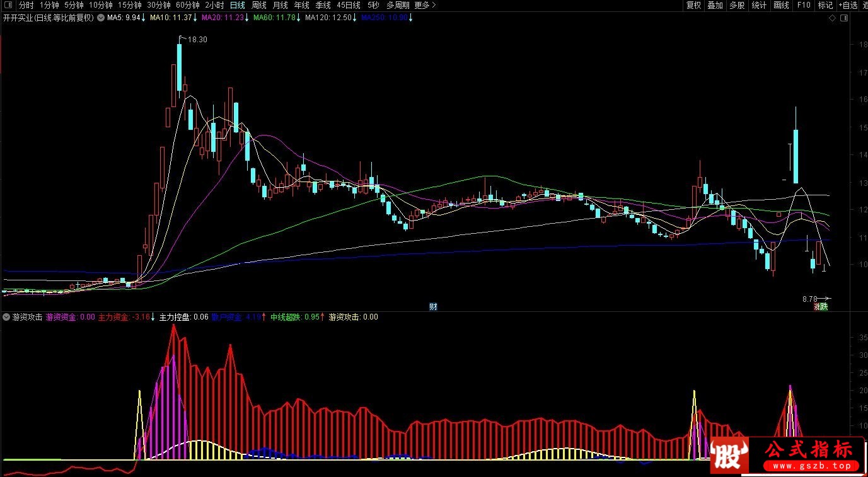Click the 财 financial event marker
This screenshot has height=477, width=868.
click(433, 307)
